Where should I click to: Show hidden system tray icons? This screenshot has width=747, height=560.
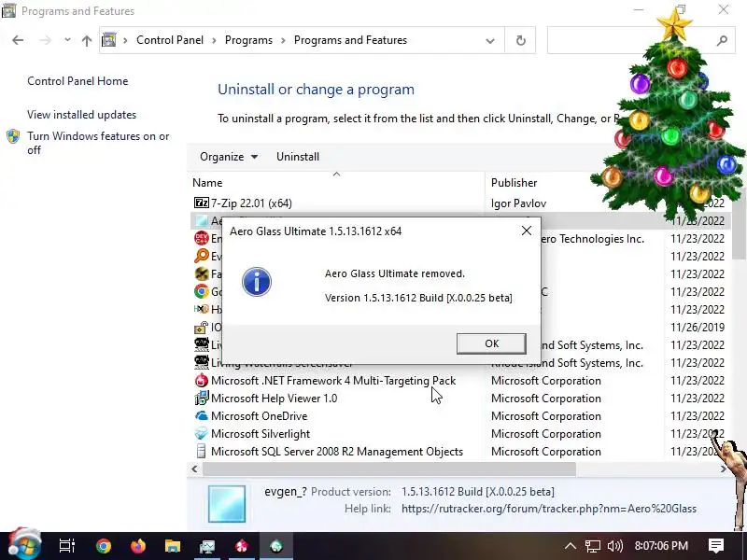point(571,546)
